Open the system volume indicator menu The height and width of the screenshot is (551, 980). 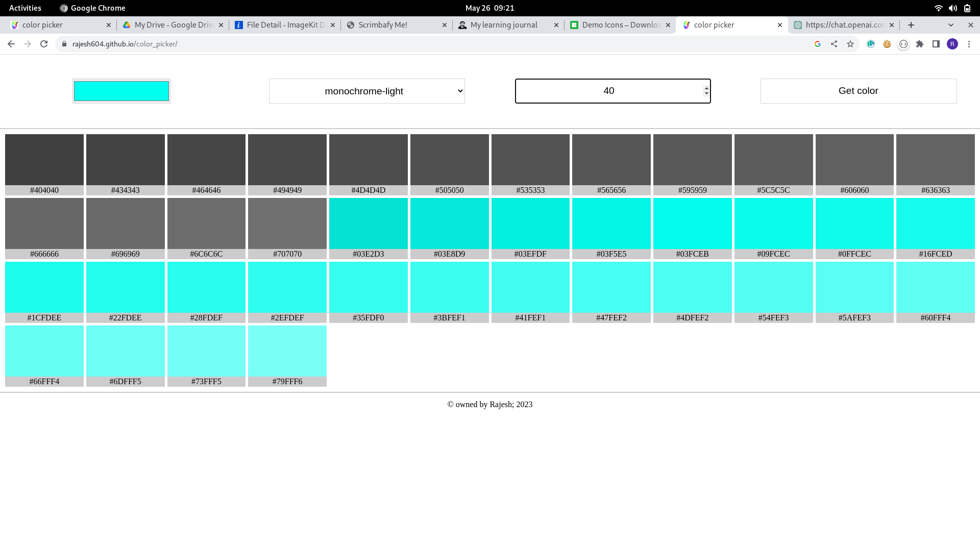(x=952, y=8)
